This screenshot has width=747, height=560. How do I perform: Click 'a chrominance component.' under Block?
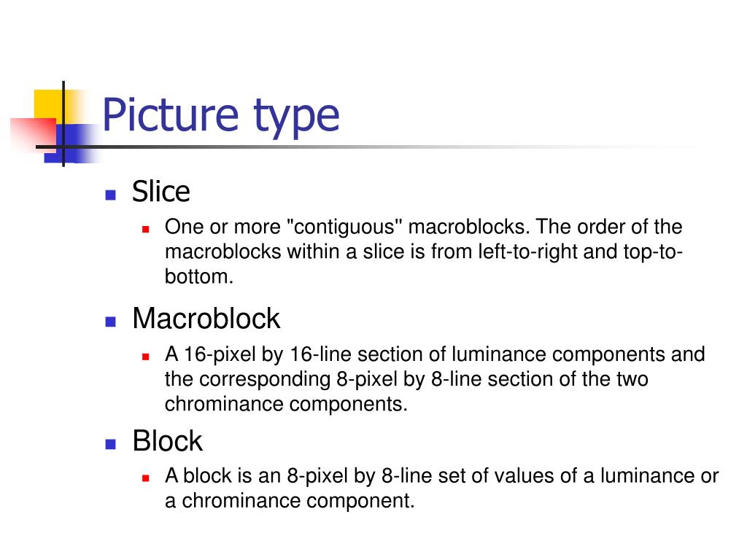(290, 501)
